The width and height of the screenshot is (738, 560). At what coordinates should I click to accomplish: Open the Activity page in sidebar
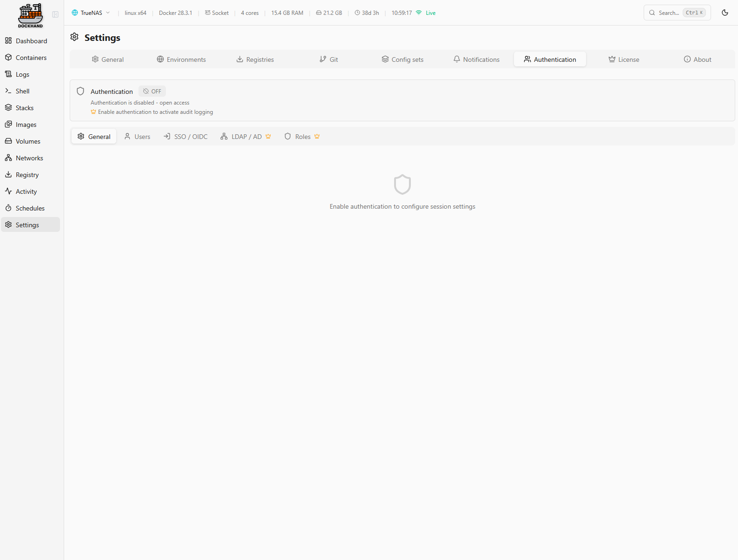tap(26, 191)
